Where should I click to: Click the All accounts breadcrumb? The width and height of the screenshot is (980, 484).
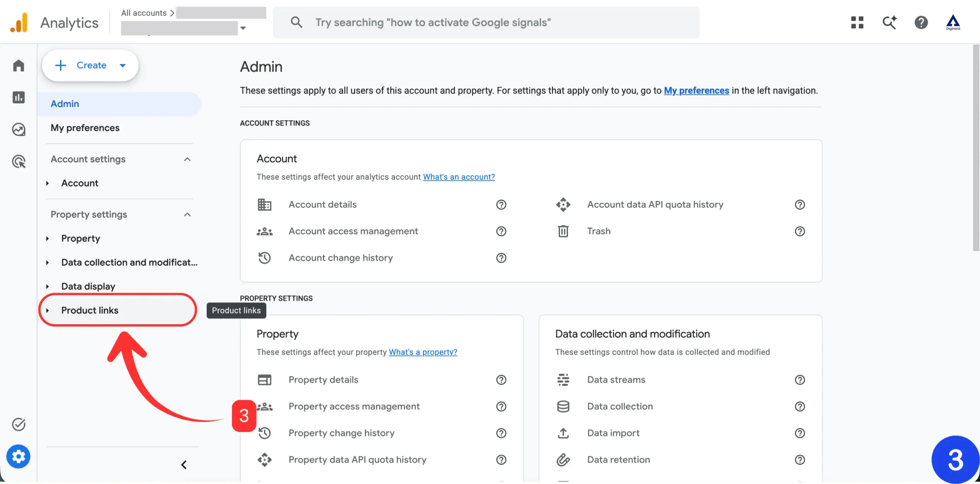click(144, 13)
